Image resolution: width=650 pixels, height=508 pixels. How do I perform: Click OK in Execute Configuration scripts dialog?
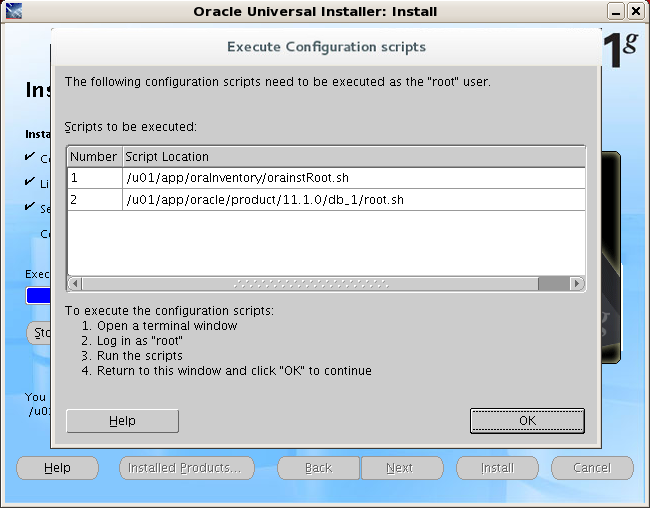(x=527, y=420)
